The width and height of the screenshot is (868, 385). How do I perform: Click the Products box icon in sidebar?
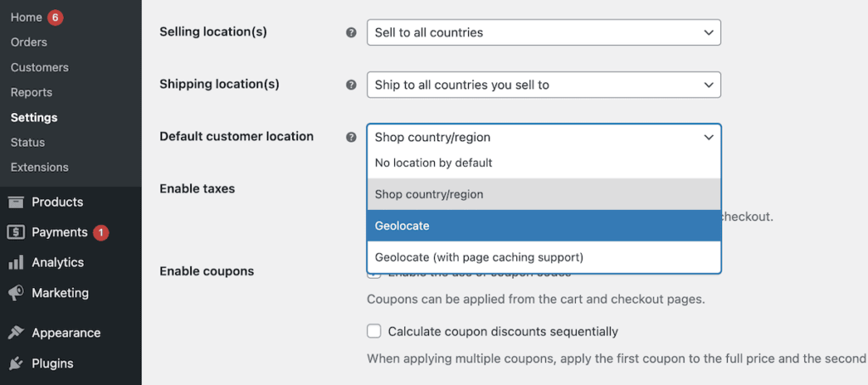[15, 202]
